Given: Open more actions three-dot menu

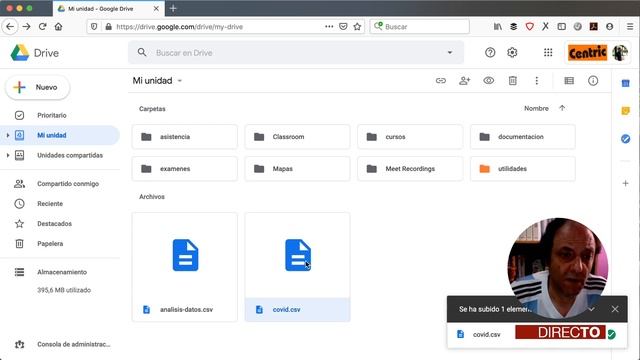Looking at the screenshot, I should point(537,81).
